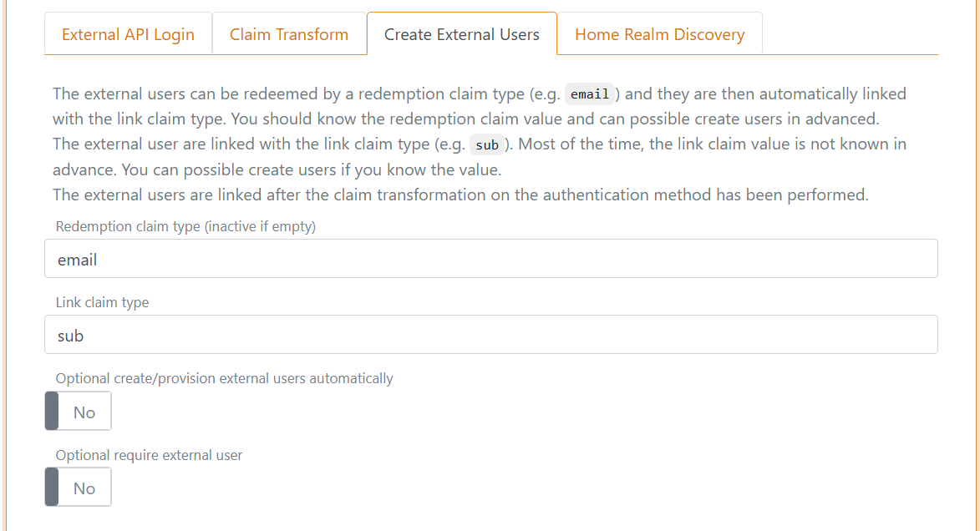Reopen the active Create External Users tab
Screen dimensions: 980x531
tap(462, 34)
